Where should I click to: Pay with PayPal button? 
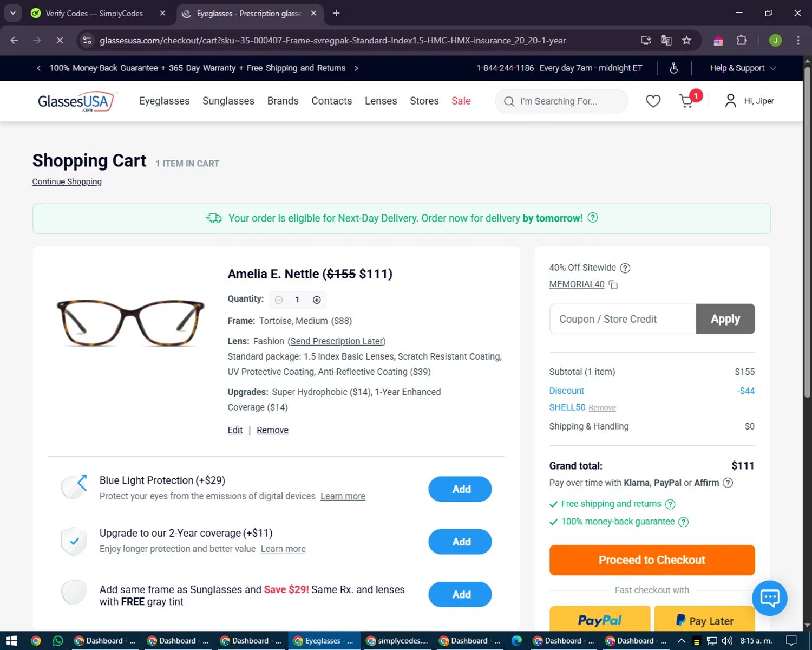click(x=600, y=619)
